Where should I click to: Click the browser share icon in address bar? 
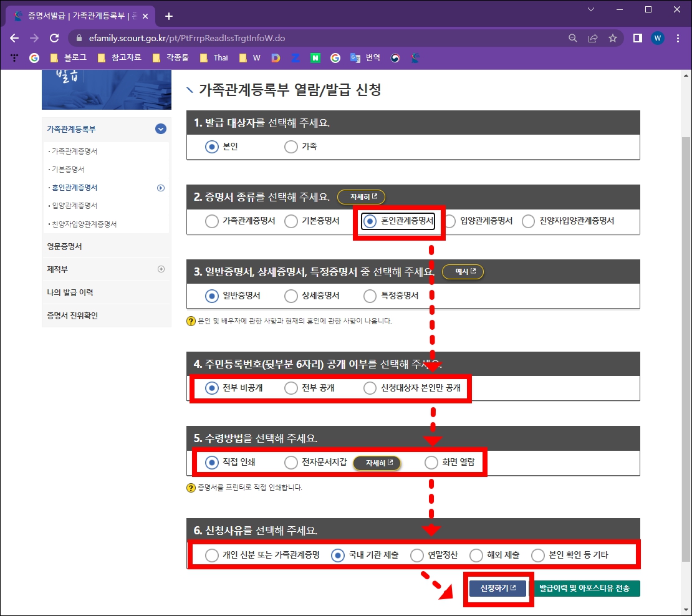pyautogui.click(x=592, y=37)
